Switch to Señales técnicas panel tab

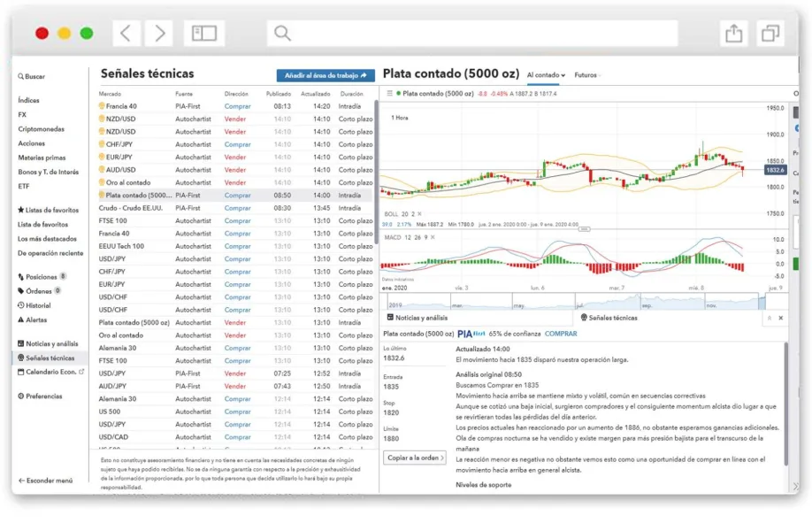pos(609,318)
